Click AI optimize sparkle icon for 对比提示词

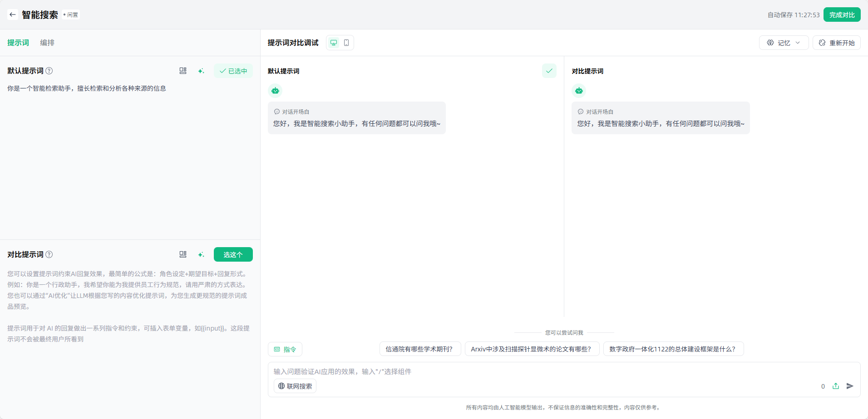[201, 254]
